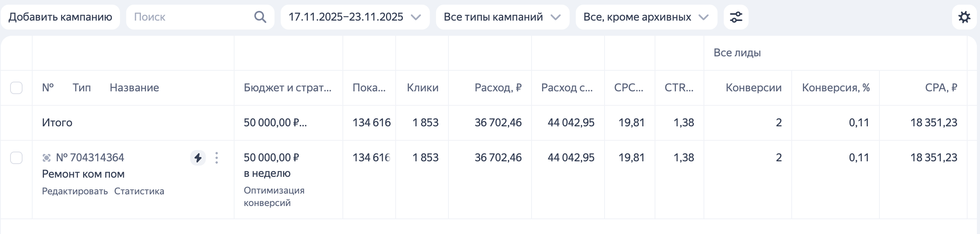Click the campaign number № 704314364

point(90,157)
